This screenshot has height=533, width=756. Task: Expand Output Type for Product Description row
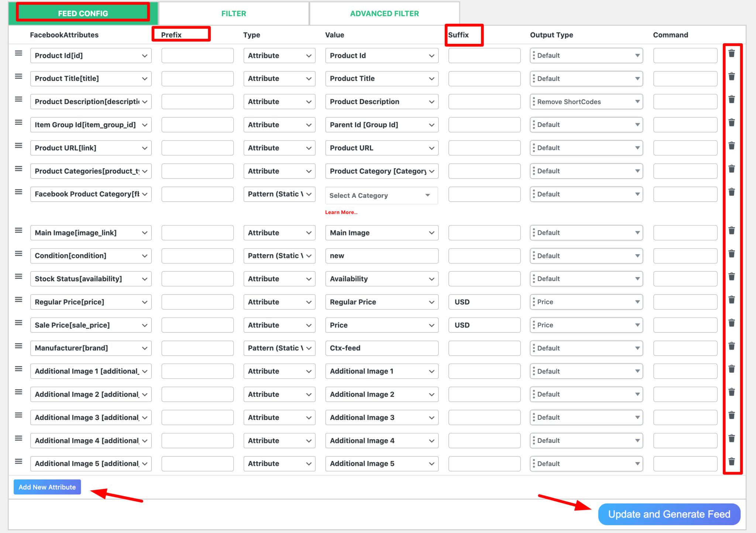[x=586, y=102]
